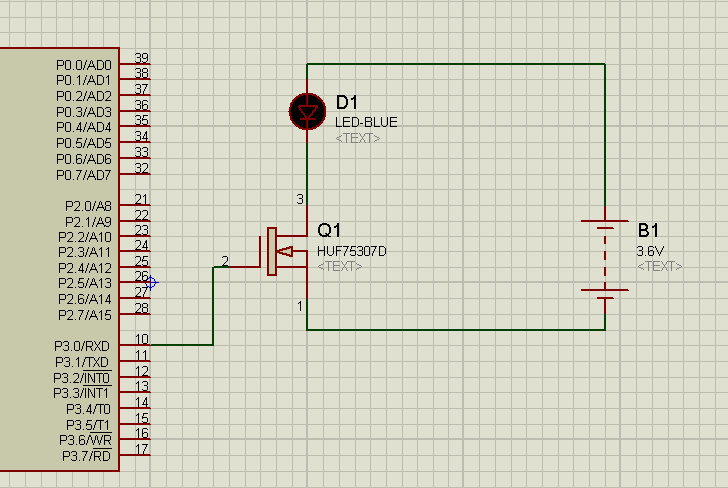Select the P3.0/RXD pin label
Screen dimensions: 728x488
pos(83,346)
